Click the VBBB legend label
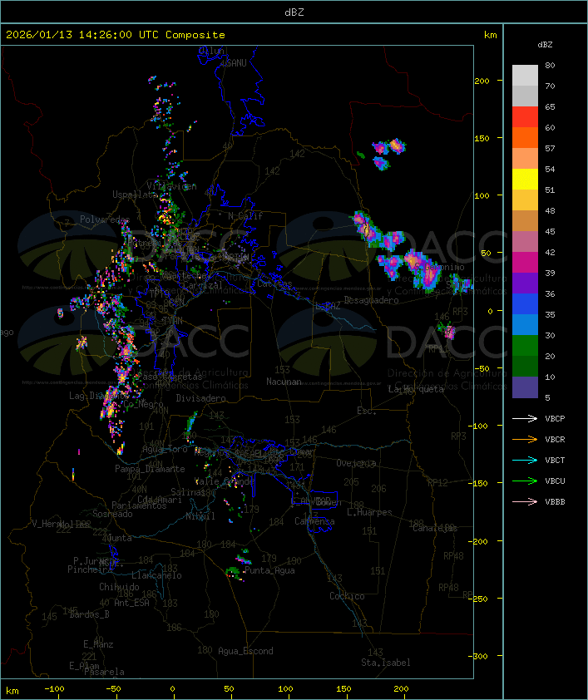This screenshot has height=700, width=588. [x=555, y=502]
